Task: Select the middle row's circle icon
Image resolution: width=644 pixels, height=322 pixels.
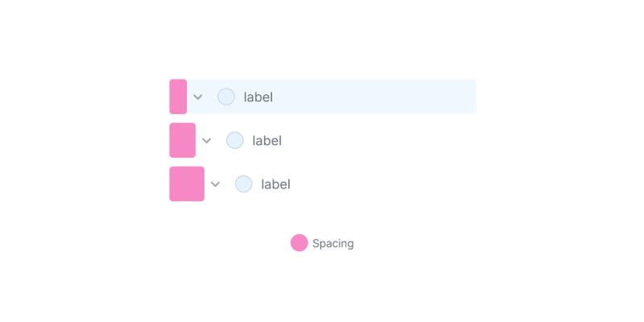Action: coord(234,140)
